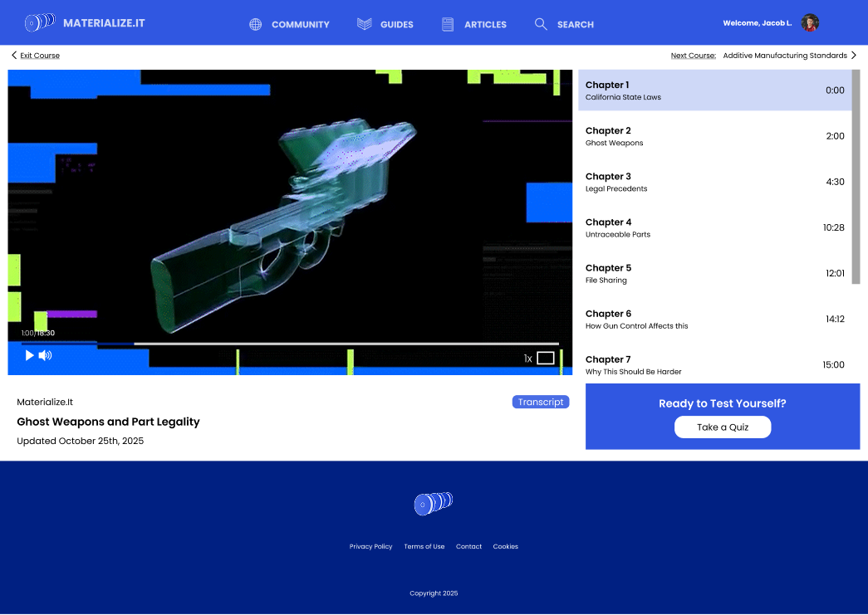Image resolution: width=868 pixels, height=615 pixels.
Task: Click the Community globe icon
Action: 256,24
